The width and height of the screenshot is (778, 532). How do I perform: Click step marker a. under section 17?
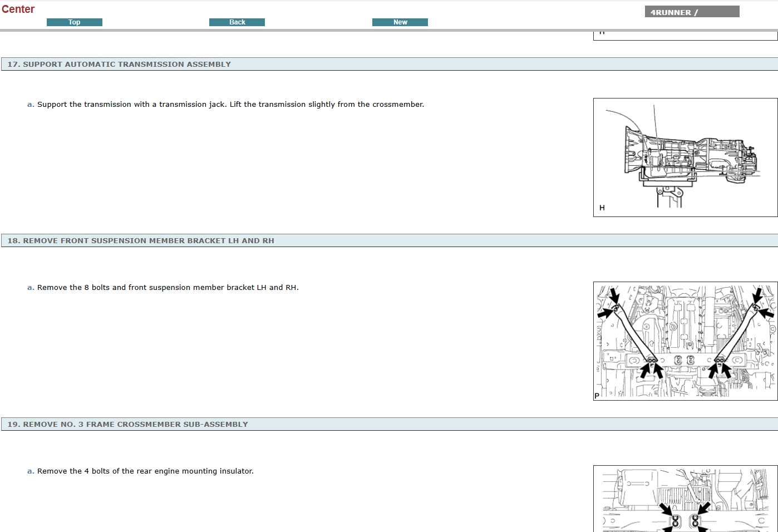[31, 105]
